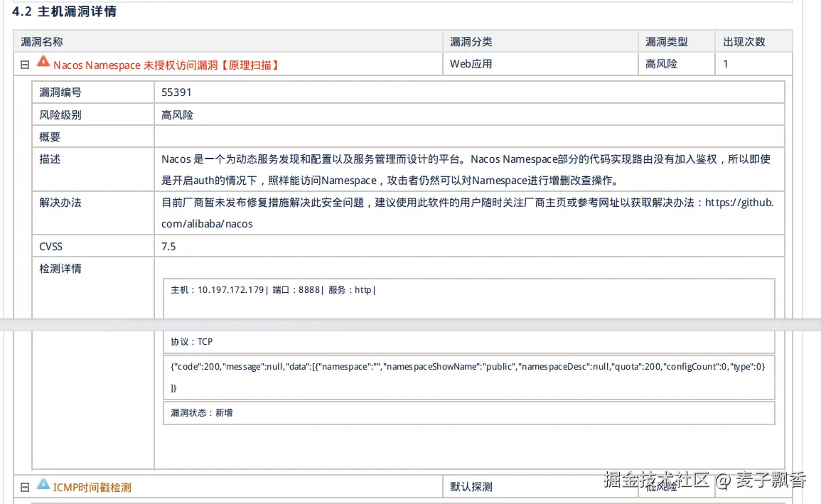Viewport: 821px width, 504px height.
Task: Click the 解决办法 label
Action: pyautogui.click(x=60, y=203)
